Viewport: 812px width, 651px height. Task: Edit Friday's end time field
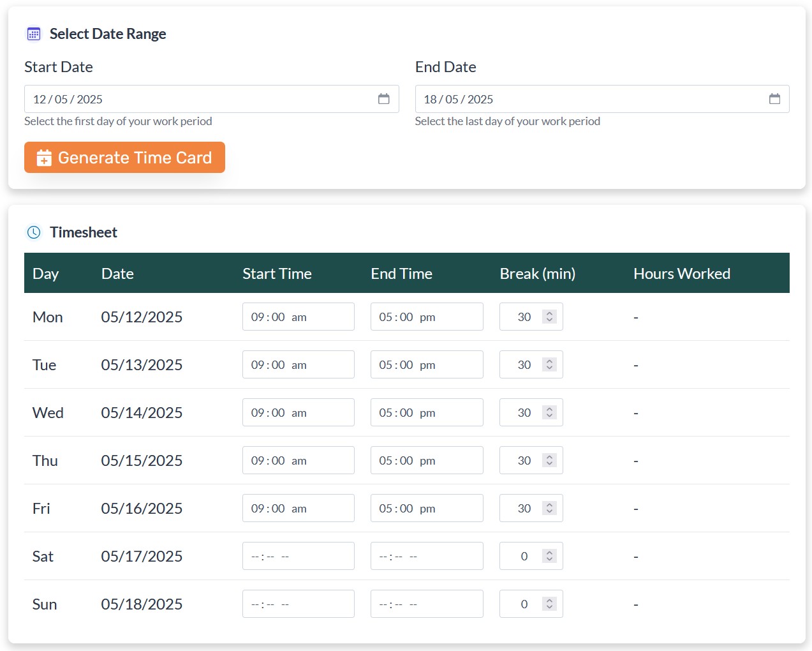426,508
